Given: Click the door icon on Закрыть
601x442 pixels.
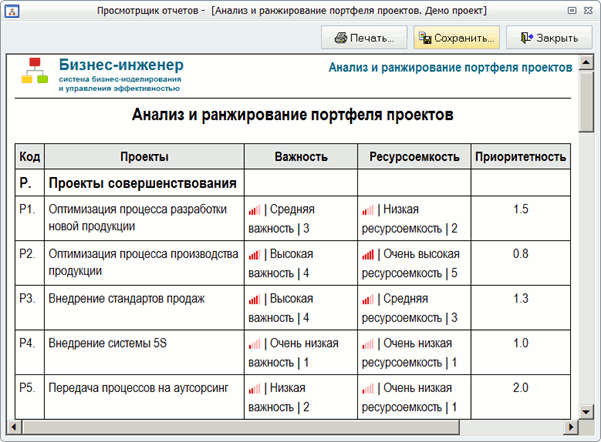Looking at the screenshot, I should click(x=526, y=38).
